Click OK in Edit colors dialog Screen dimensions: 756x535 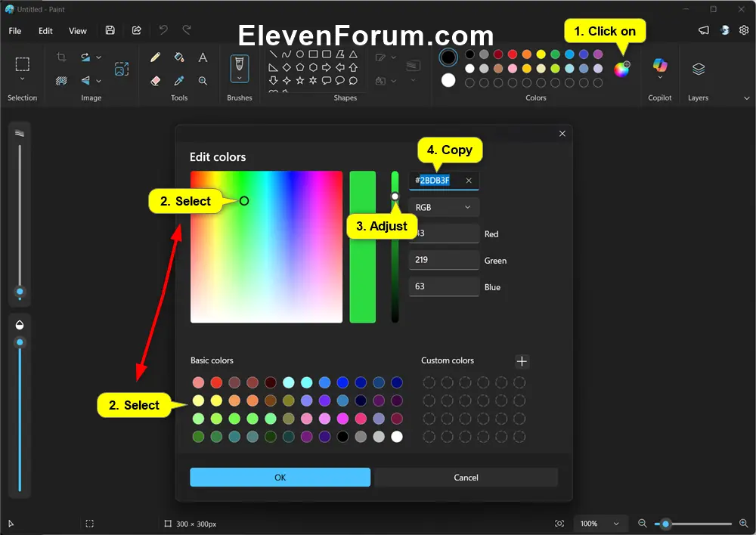click(280, 477)
